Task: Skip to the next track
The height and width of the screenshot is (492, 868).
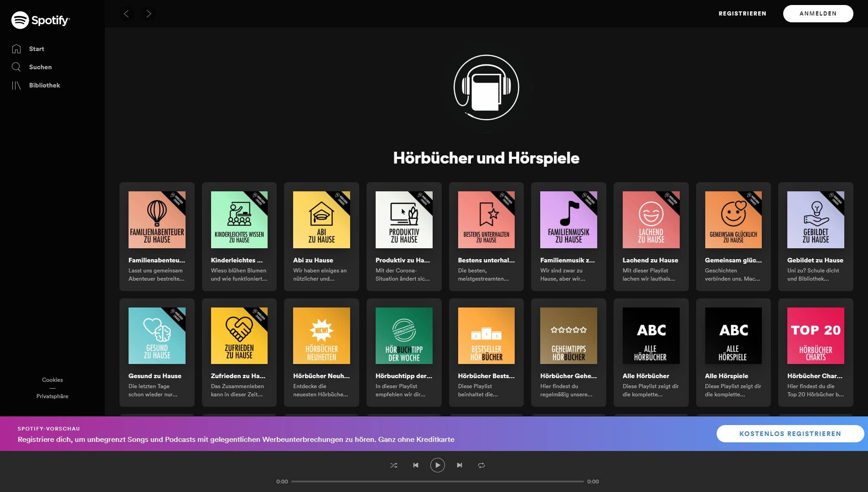Action: [x=460, y=465]
